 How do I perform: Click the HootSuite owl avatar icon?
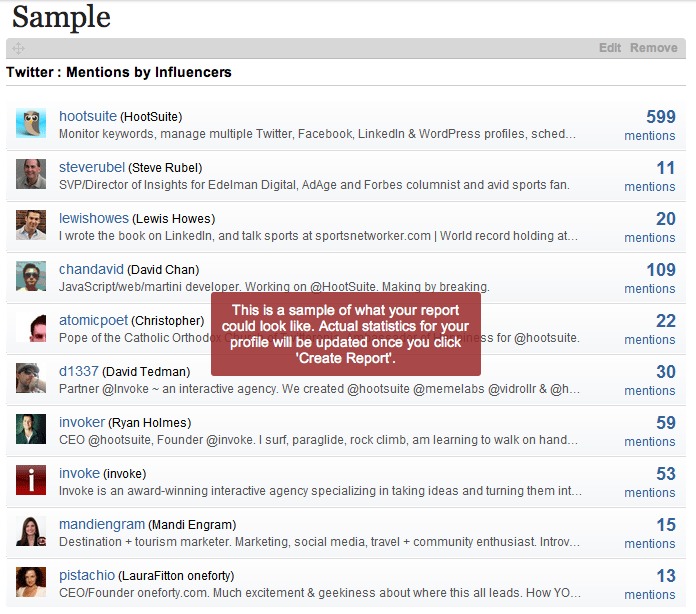(x=31, y=123)
